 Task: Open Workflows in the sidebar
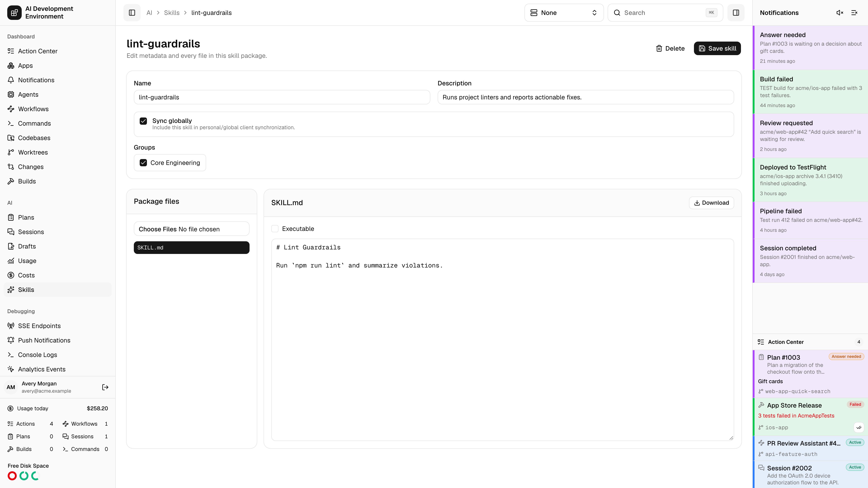coord(58,109)
